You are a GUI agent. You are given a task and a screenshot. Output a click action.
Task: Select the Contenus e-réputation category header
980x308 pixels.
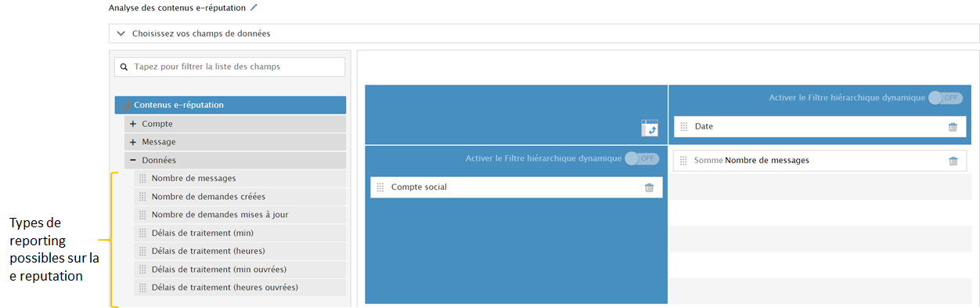point(230,105)
